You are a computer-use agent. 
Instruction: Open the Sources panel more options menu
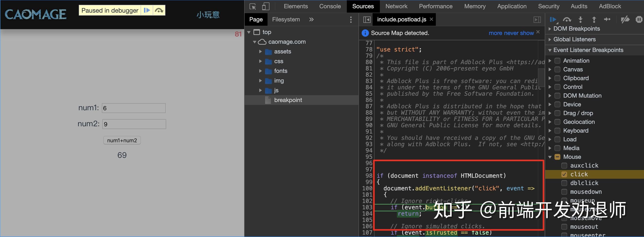pyautogui.click(x=351, y=19)
